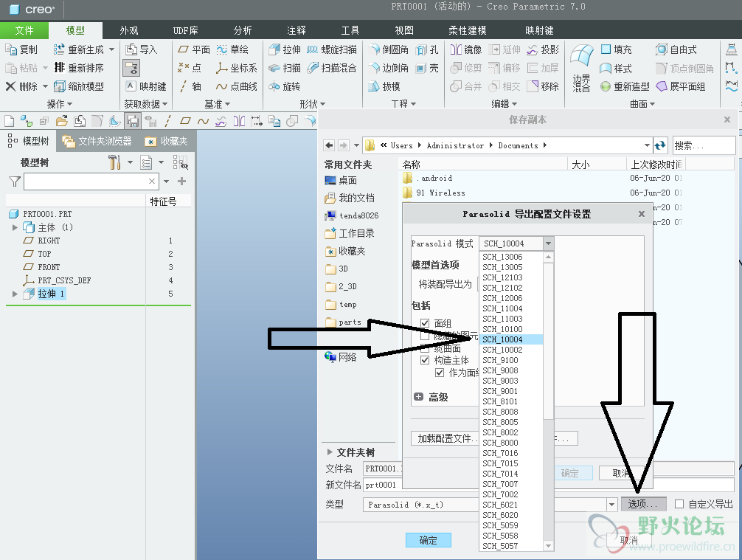Click the 倒圆角 round tool
Image resolution: width=742 pixels, height=560 pixels.
389,49
